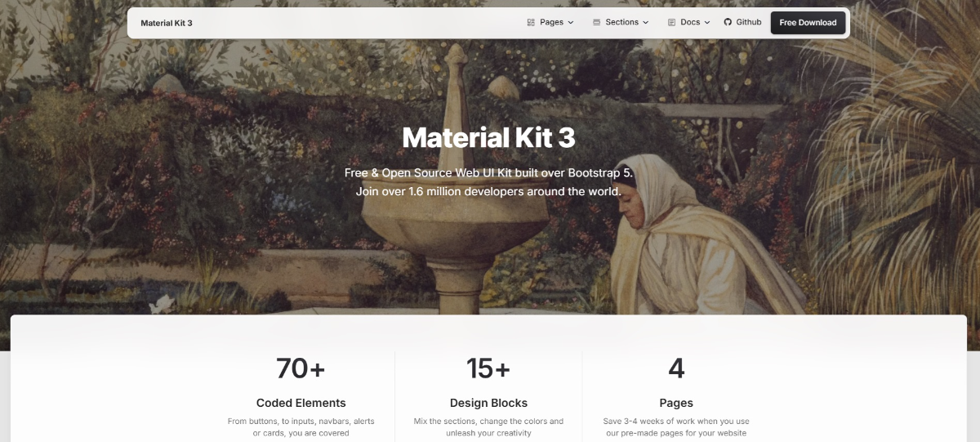Click the GitHub logo icon

(728, 22)
